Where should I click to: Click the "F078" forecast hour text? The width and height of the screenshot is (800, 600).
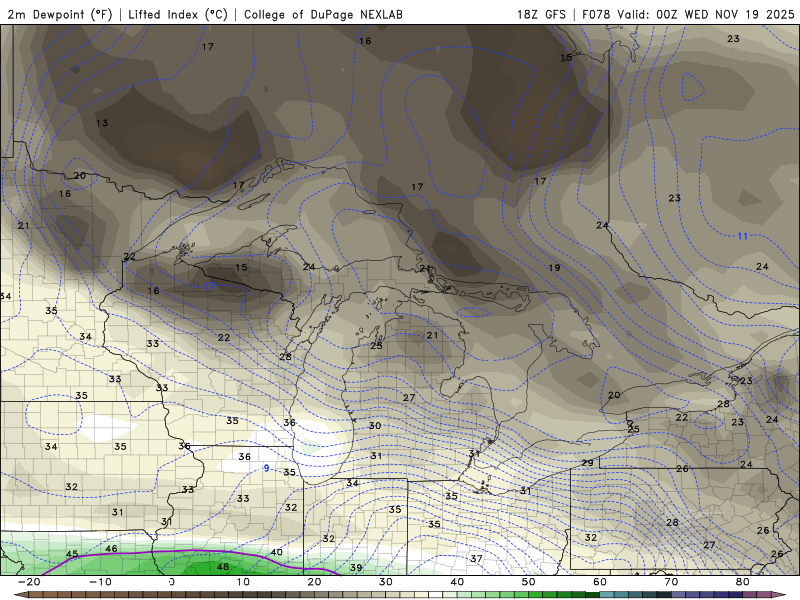click(596, 14)
